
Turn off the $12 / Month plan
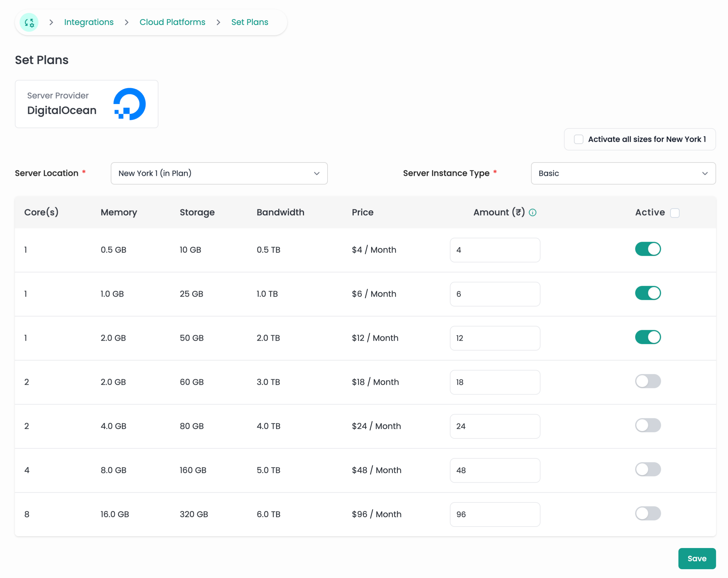[648, 338]
